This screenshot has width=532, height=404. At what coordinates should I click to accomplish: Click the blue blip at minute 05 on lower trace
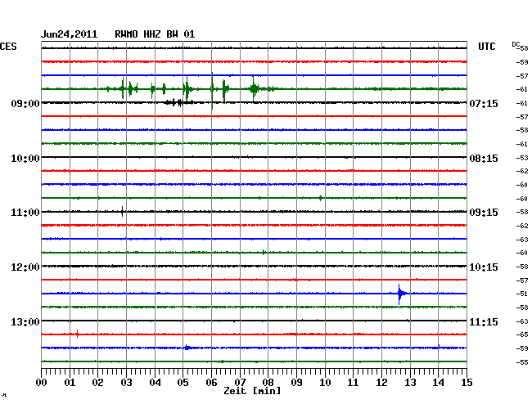tap(187, 348)
